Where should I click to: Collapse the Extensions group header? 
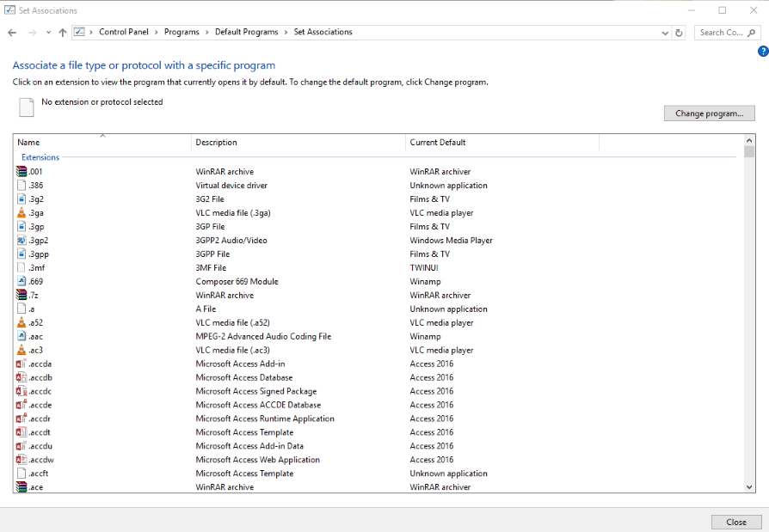[x=40, y=157]
